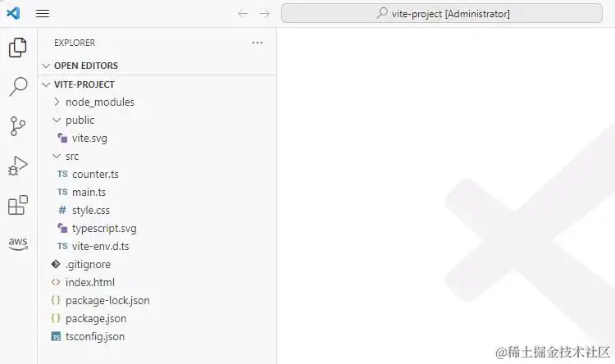Click the VS Code logo icon
Viewport: 615px width, 364px height.
point(13,13)
